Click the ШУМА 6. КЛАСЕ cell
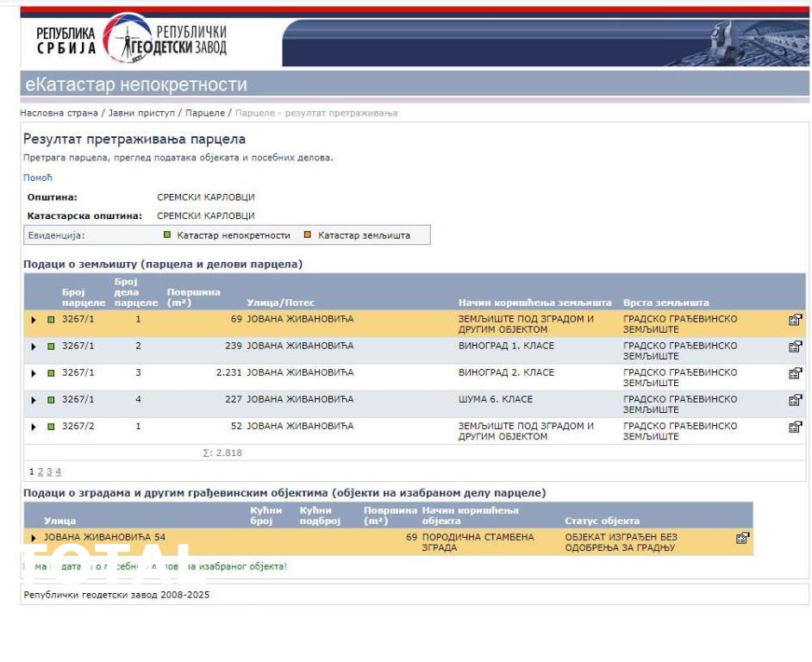 tap(495, 400)
